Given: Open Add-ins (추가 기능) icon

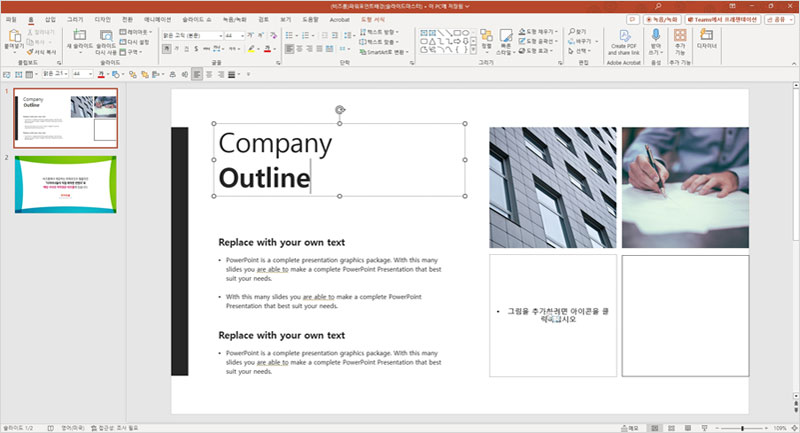Looking at the screenshot, I should tap(681, 35).
